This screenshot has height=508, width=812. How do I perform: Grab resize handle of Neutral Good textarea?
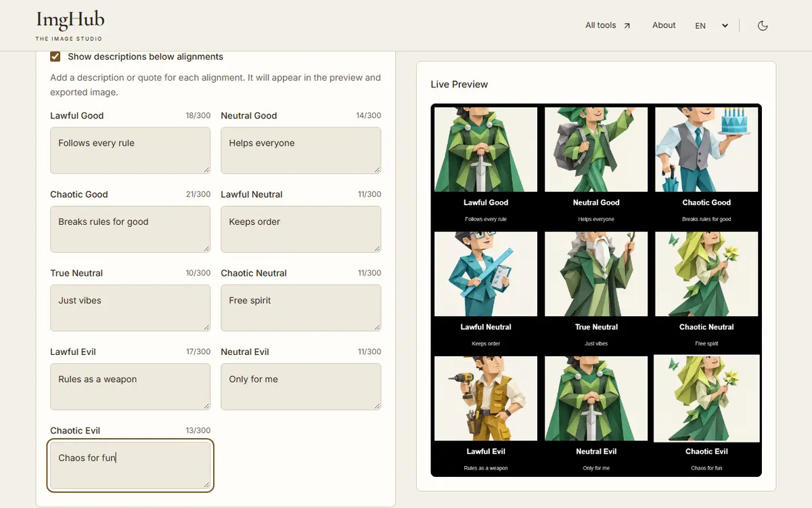377,169
